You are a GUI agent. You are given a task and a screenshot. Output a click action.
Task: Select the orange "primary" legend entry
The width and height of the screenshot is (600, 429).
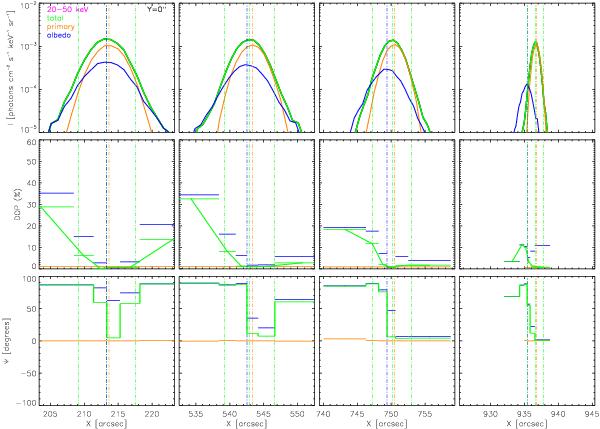[x=60, y=27]
